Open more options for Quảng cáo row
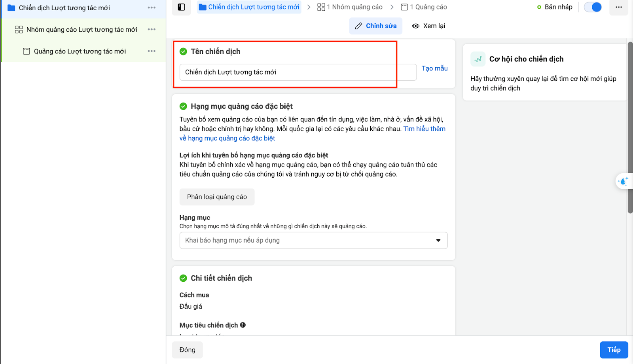 (152, 51)
